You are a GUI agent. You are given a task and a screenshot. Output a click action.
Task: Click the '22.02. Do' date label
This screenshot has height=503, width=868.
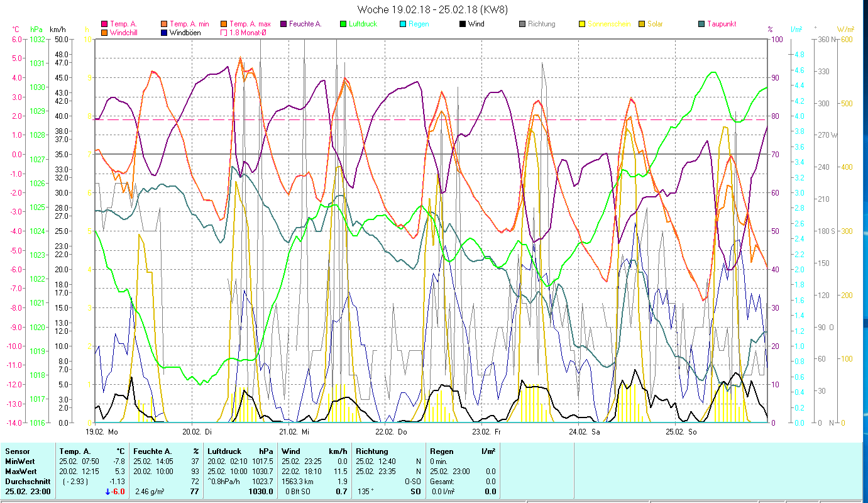pos(391,432)
